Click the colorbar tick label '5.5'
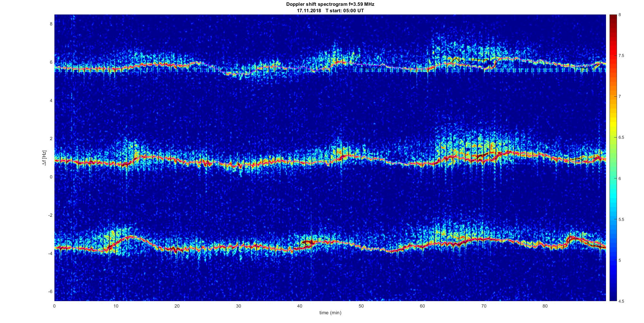 [x=622, y=219]
